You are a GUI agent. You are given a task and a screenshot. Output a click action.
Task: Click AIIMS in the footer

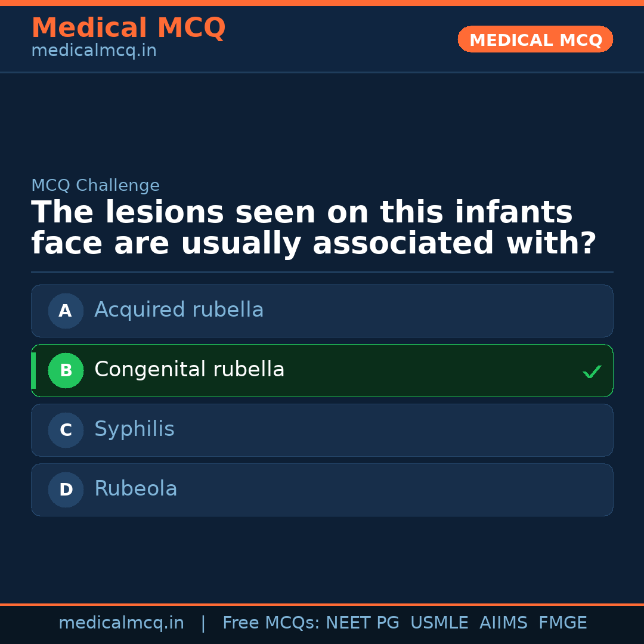(x=503, y=623)
